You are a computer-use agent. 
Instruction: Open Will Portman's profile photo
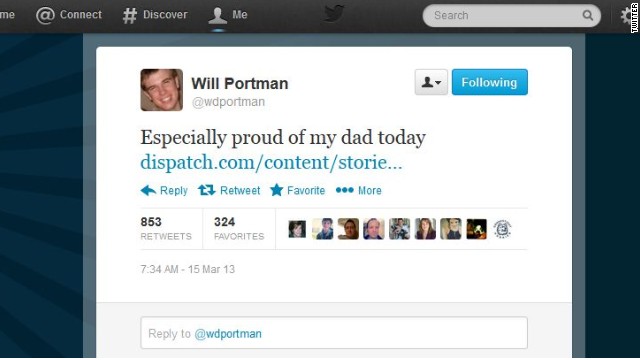[x=162, y=90]
